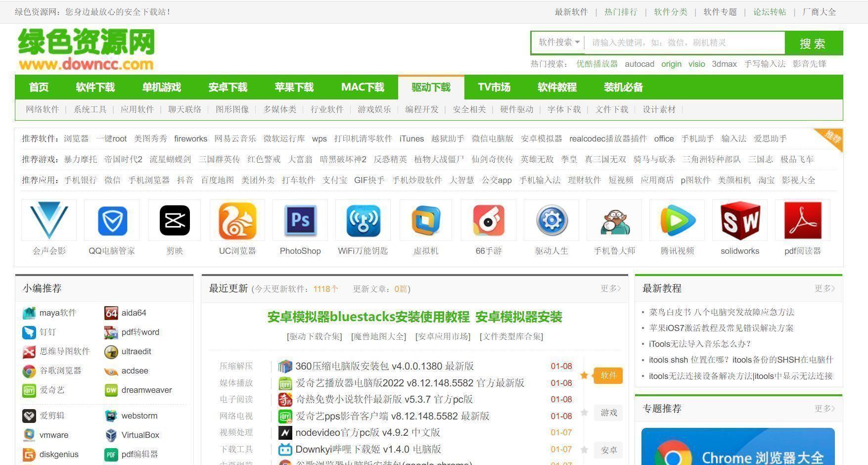Open the 字体下载 subcategory link
The image size is (868, 465).
tap(564, 109)
